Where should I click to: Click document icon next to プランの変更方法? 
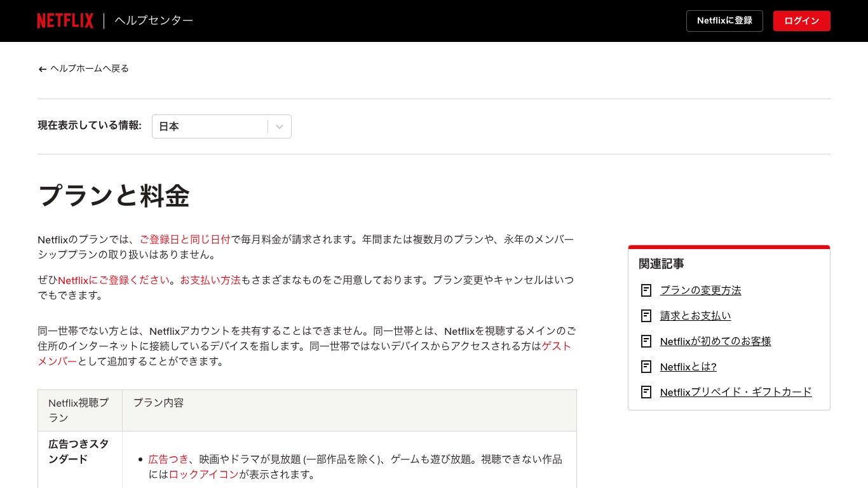[x=646, y=290]
